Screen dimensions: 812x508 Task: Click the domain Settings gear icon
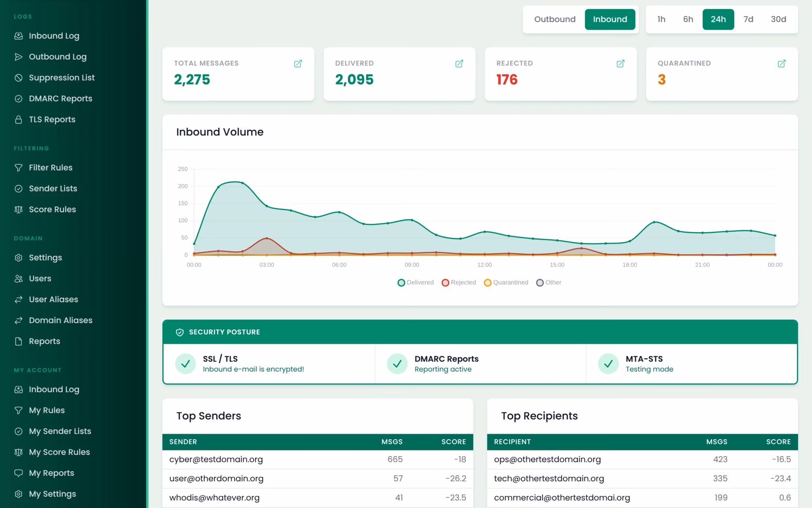18,258
